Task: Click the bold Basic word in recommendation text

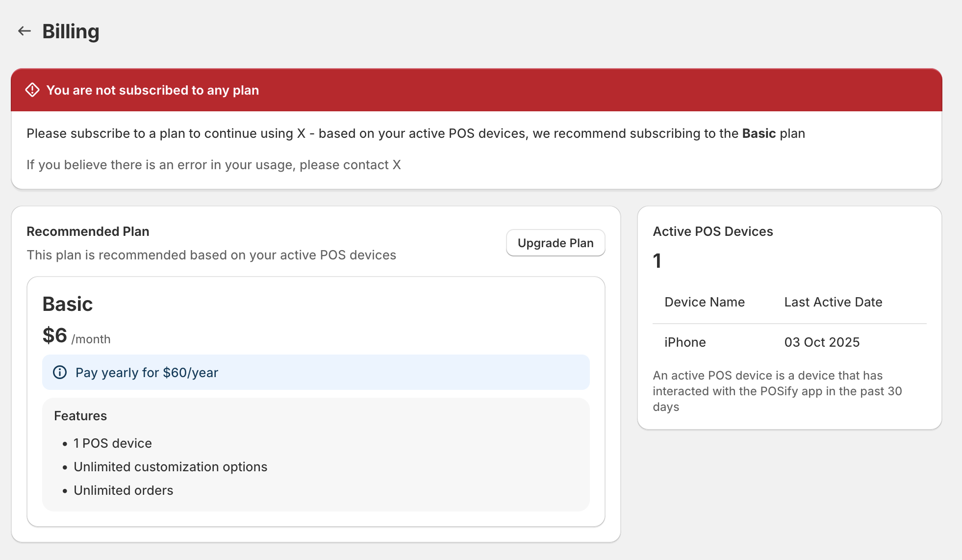Action: coord(759,133)
